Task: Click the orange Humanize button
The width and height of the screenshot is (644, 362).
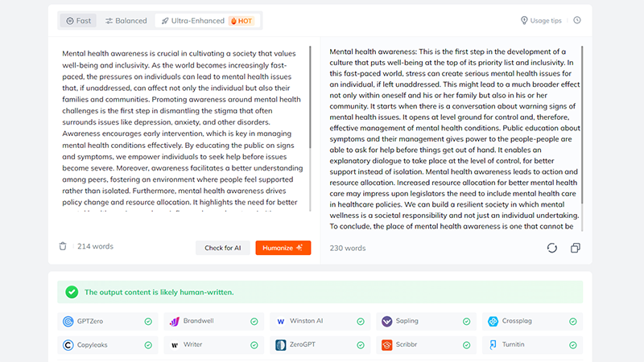Action: click(x=283, y=248)
